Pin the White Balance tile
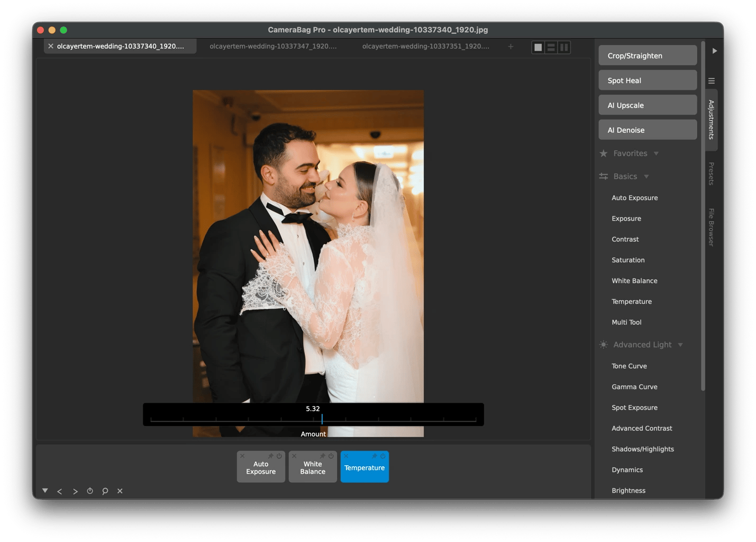Image resolution: width=756 pixels, height=542 pixels. (323, 456)
